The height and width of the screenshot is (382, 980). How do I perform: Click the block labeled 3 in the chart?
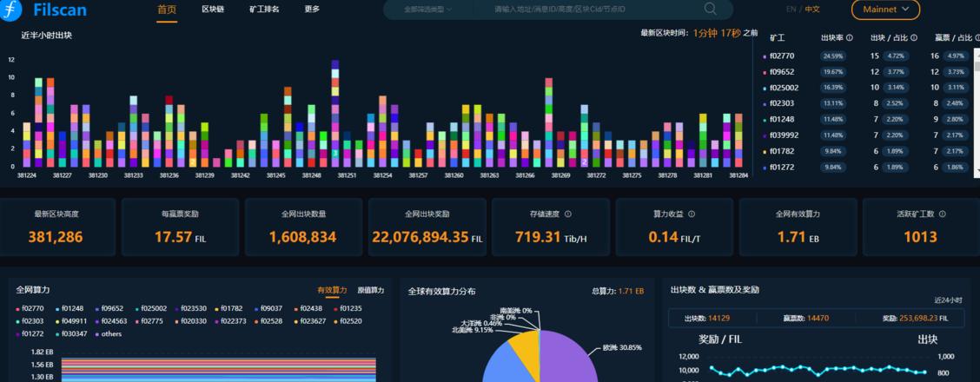(x=335, y=153)
